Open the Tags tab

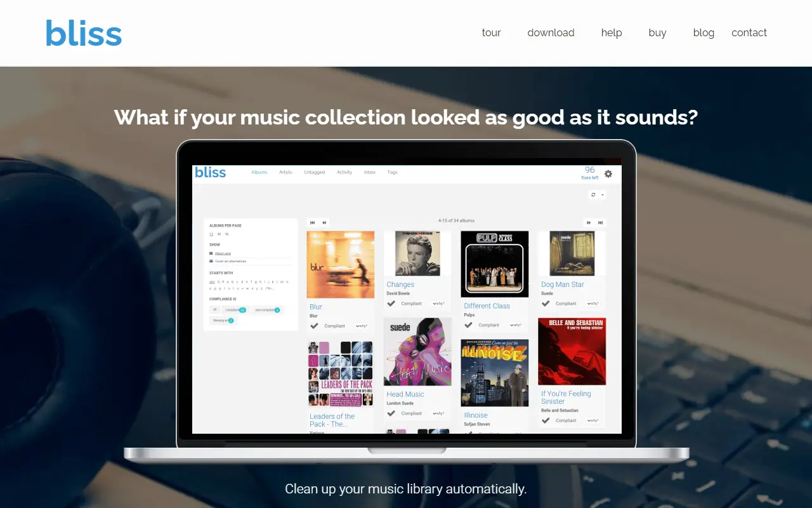pyautogui.click(x=393, y=172)
